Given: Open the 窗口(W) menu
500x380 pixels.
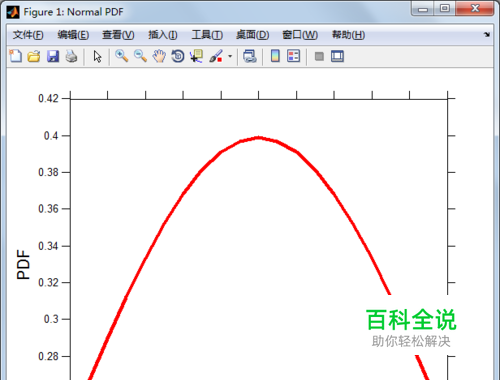Looking at the screenshot, I should 300,35.
